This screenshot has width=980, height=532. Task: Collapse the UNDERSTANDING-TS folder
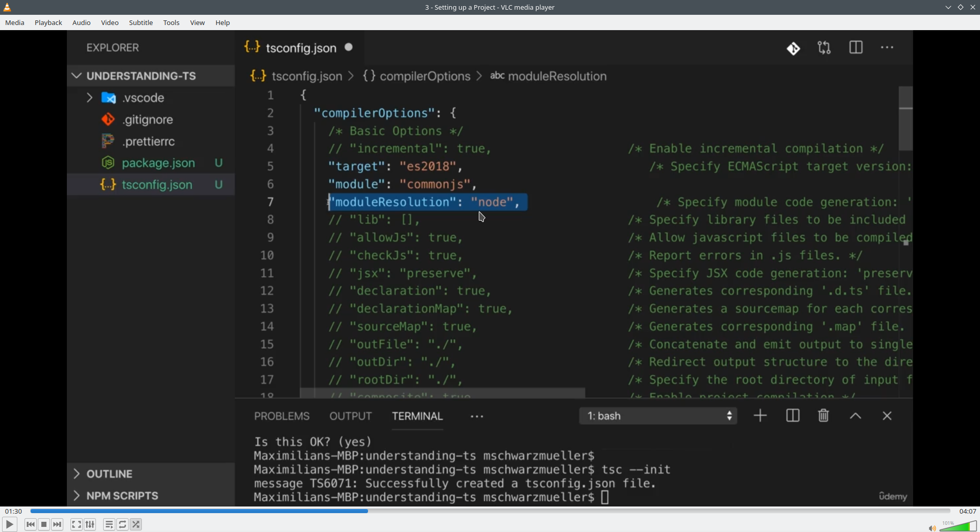pyautogui.click(x=76, y=76)
